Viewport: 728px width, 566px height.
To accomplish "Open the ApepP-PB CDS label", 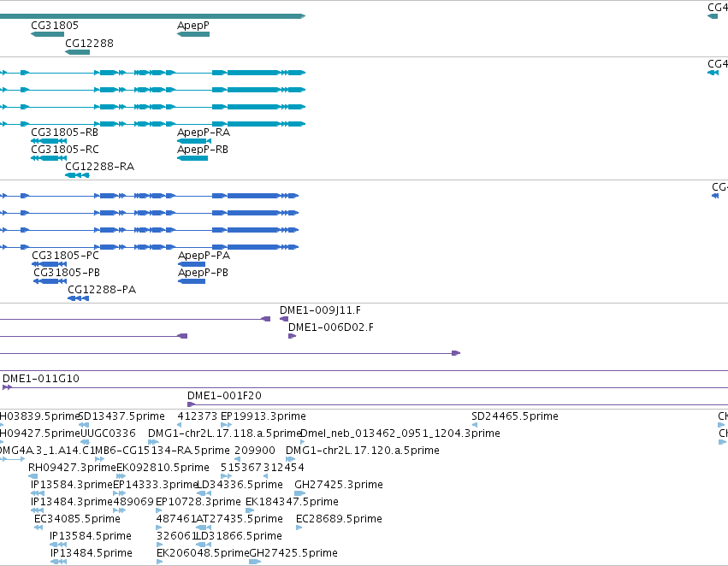I will [203, 273].
